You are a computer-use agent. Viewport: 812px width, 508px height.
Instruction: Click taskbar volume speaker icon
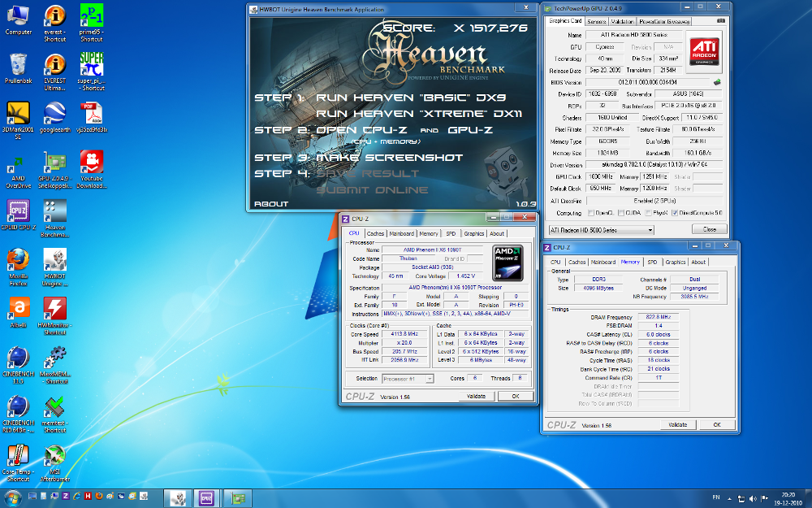[753, 498]
